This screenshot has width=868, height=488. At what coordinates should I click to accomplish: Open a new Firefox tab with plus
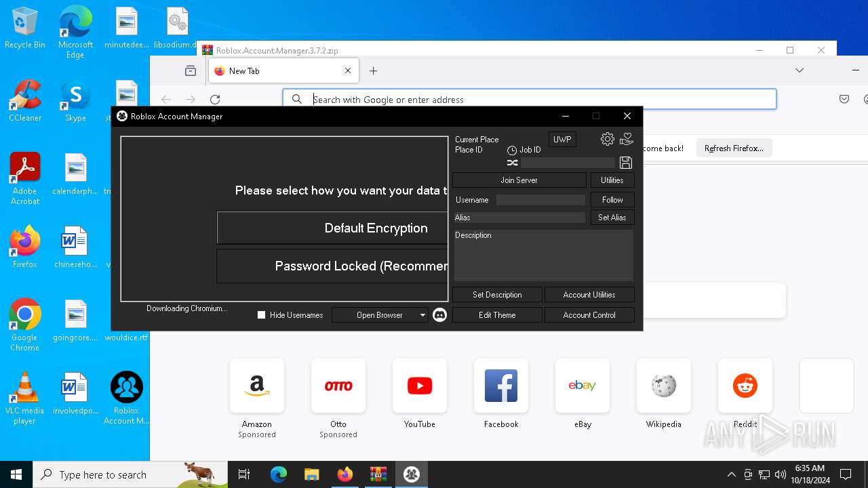point(373,70)
